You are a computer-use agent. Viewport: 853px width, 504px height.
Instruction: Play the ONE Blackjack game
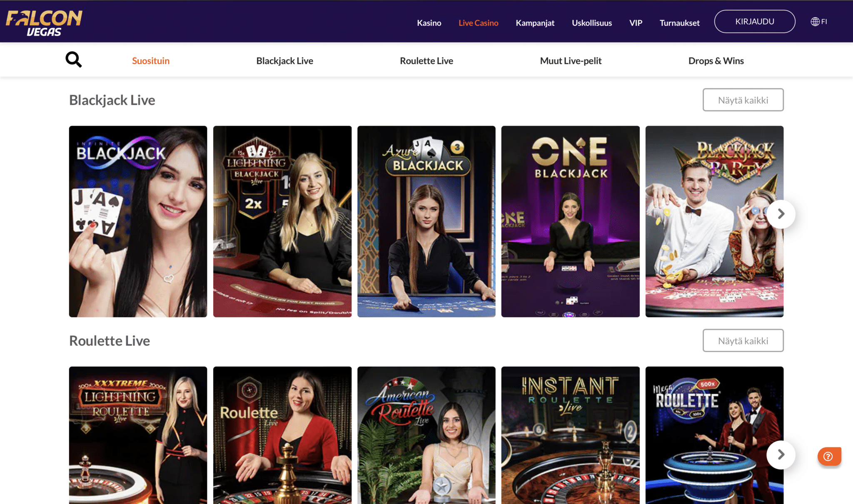[x=571, y=221]
